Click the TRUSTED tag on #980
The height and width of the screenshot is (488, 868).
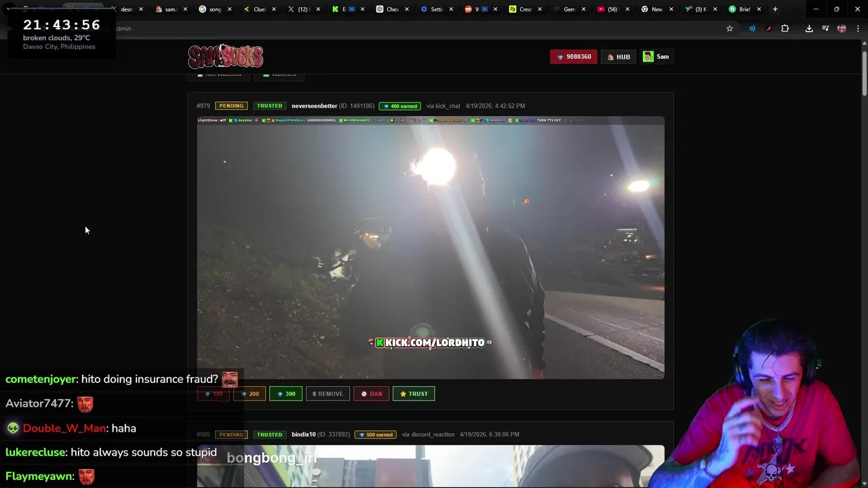pyautogui.click(x=269, y=434)
